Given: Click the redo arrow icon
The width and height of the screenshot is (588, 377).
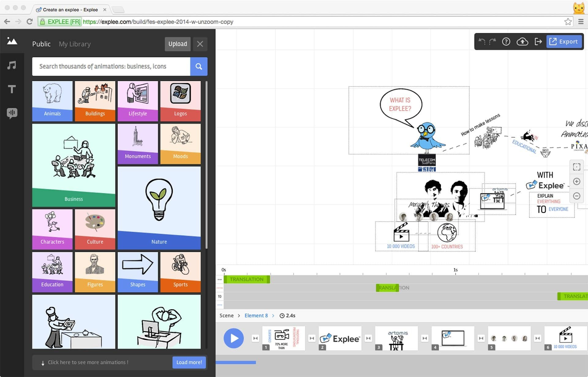Looking at the screenshot, I should [493, 42].
